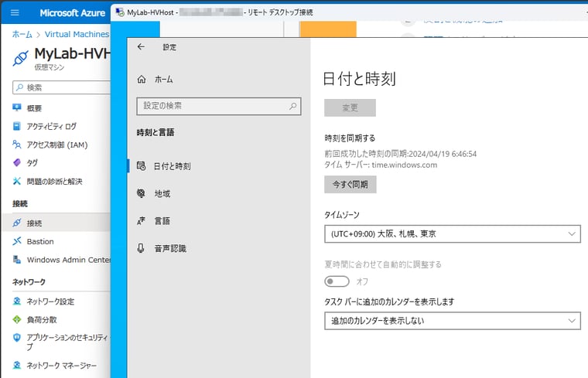Click the ネットワーク マネージャー icon

(x=16, y=365)
